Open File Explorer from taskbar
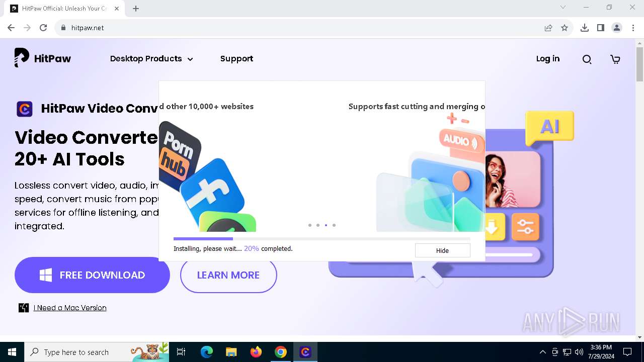Screen dimensions: 644x362 click(231, 352)
